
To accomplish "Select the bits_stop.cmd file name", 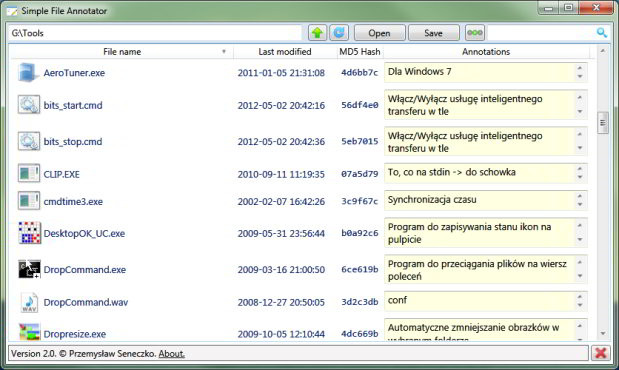I will tap(73, 142).
